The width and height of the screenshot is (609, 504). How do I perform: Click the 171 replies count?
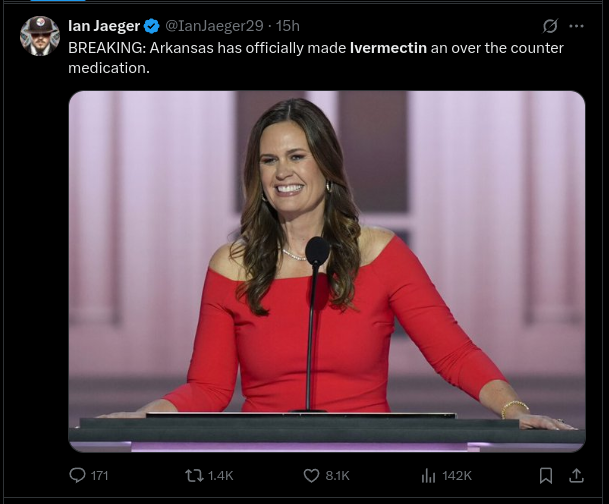click(x=100, y=476)
